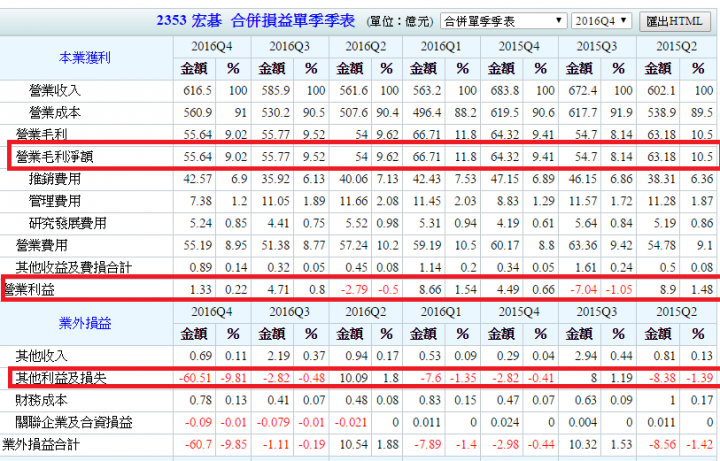This screenshot has height=461, width=720.
Task: Click the 2353 宏碁 合併損益單季季表 title
Action: coord(256,21)
